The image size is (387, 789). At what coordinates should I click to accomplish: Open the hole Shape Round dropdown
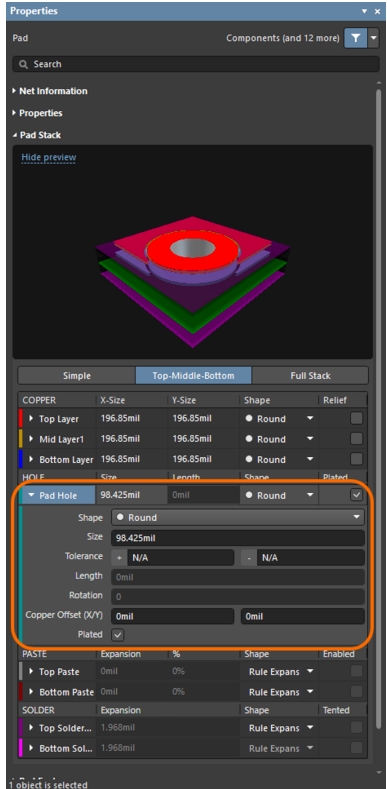click(238, 517)
